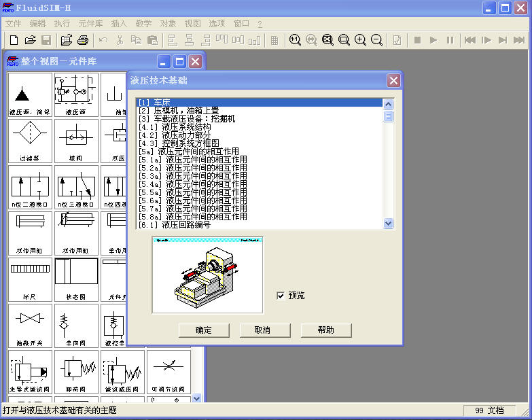Select the n位二通换口 valve component
The width and height of the screenshot is (532, 420).
click(30, 188)
